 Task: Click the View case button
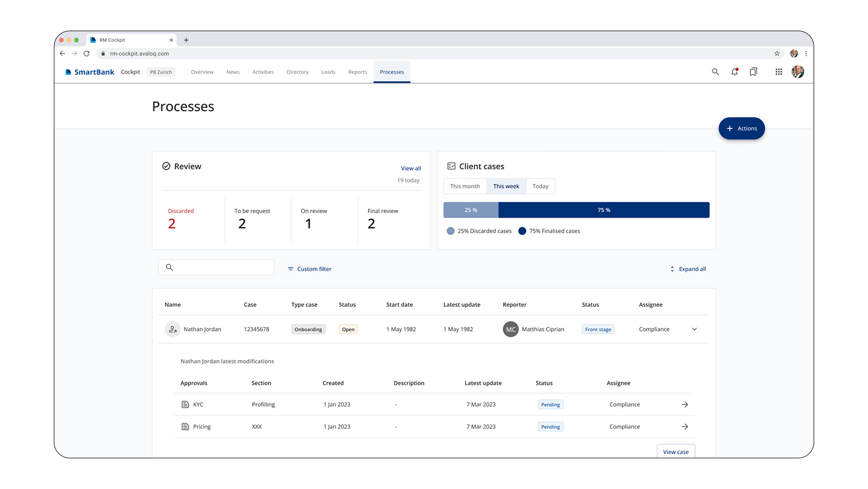(x=676, y=452)
